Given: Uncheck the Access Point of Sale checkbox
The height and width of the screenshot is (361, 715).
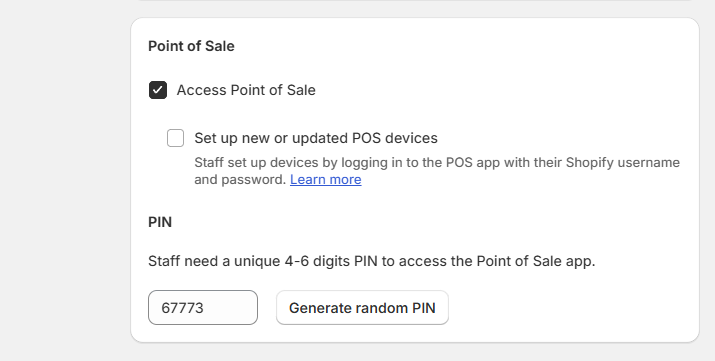Looking at the screenshot, I should [x=158, y=90].
